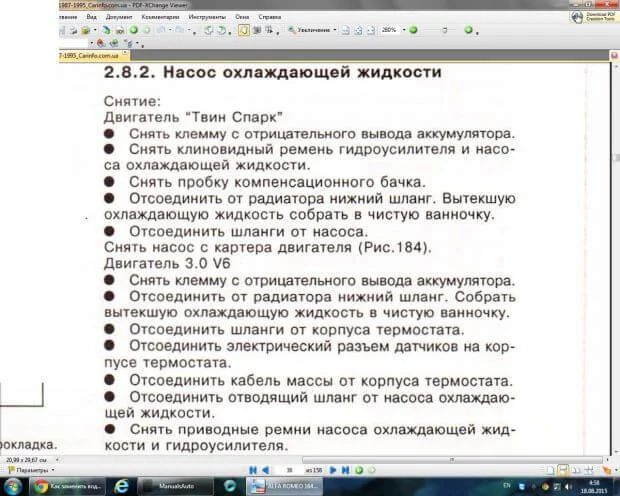The width and height of the screenshot is (620, 496).
Task: Select single page layout icon
Action: [x=550, y=471]
